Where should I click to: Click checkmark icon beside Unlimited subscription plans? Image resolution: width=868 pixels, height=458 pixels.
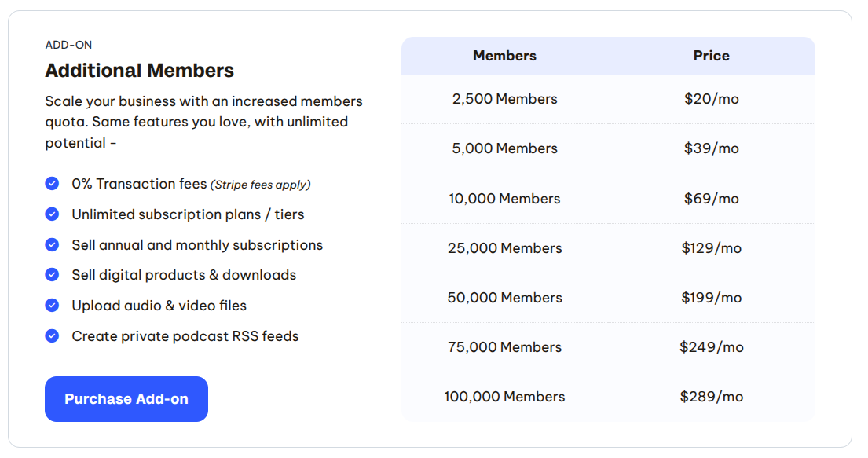pos(52,214)
